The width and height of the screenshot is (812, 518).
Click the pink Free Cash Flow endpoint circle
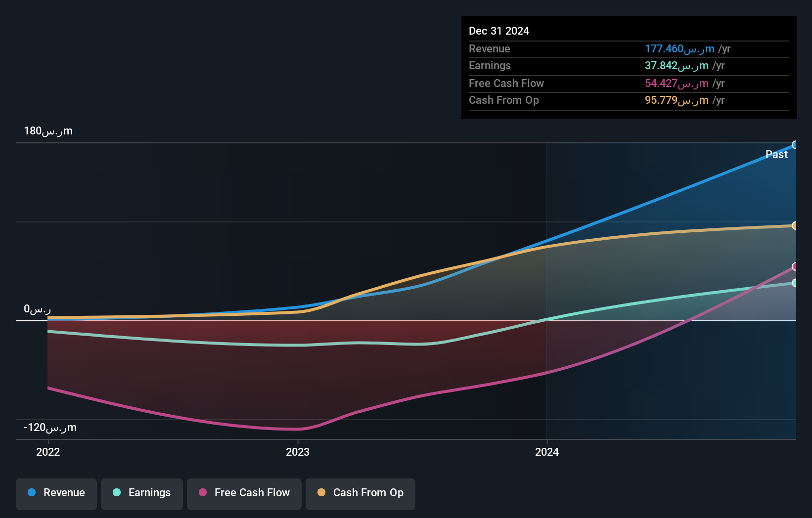click(x=795, y=266)
